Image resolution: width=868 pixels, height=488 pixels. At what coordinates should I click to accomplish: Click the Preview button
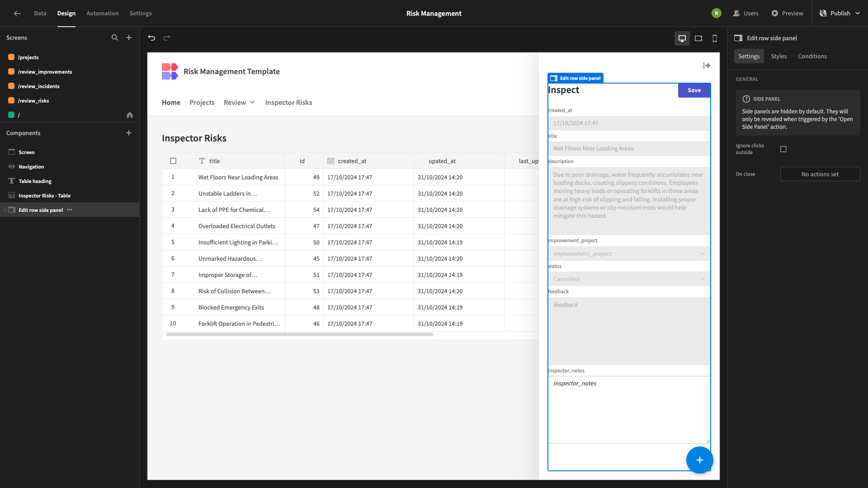pos(788,14)
